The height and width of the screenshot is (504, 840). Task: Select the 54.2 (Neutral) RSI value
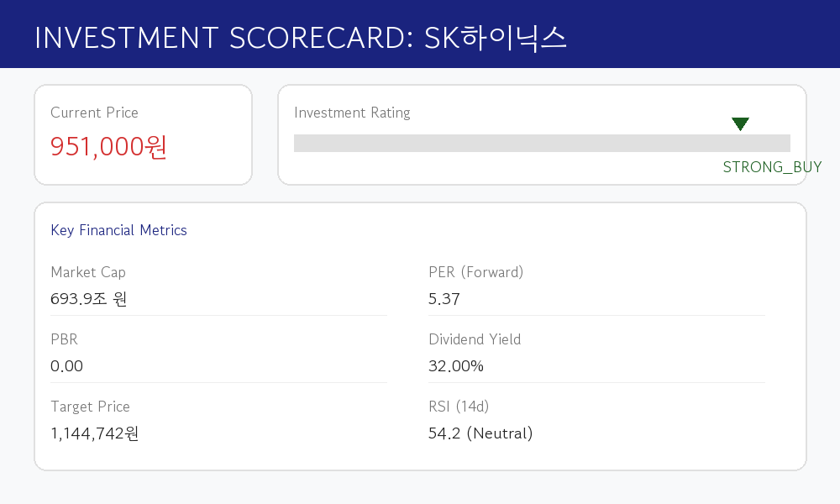480,433
